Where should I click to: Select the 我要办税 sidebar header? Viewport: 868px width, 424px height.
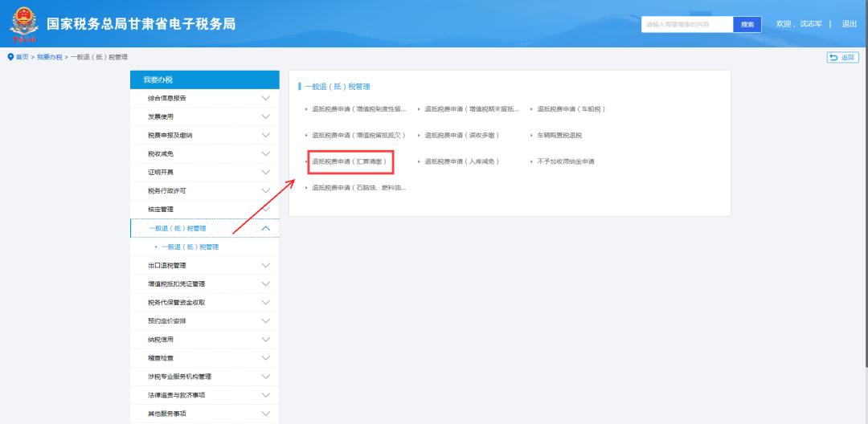(205, 79)
